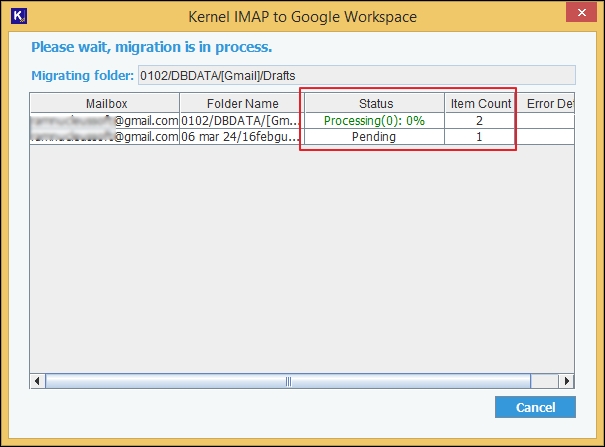Click the Pending status cell
This screenshot has width=605, height=447.
(375, 137)
